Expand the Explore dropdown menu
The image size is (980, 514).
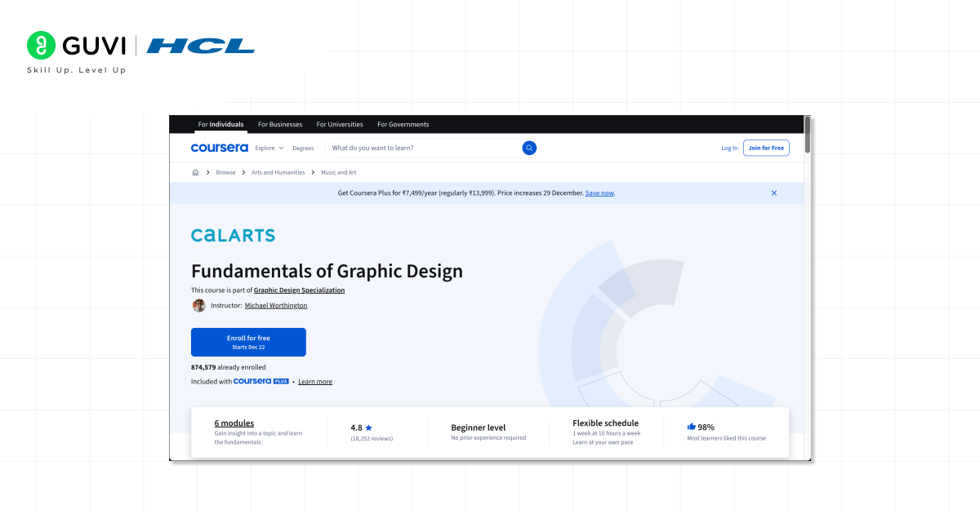point(269,148)
